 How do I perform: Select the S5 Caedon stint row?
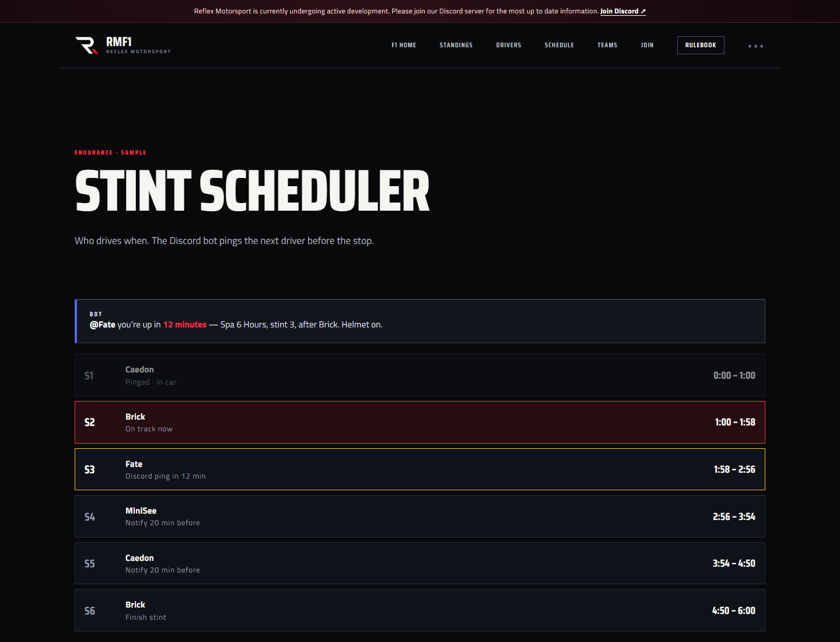(x=420, y=563)
